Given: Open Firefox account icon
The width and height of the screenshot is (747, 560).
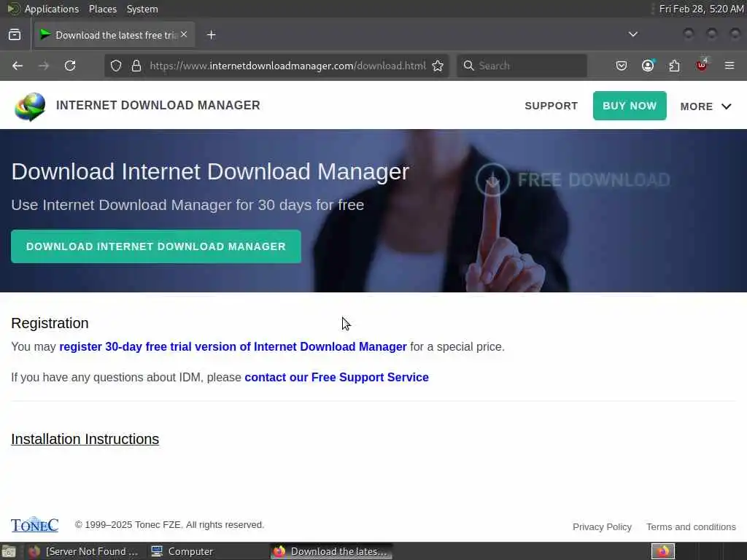Looking at the screenshot, I should (x=648, y=66).
